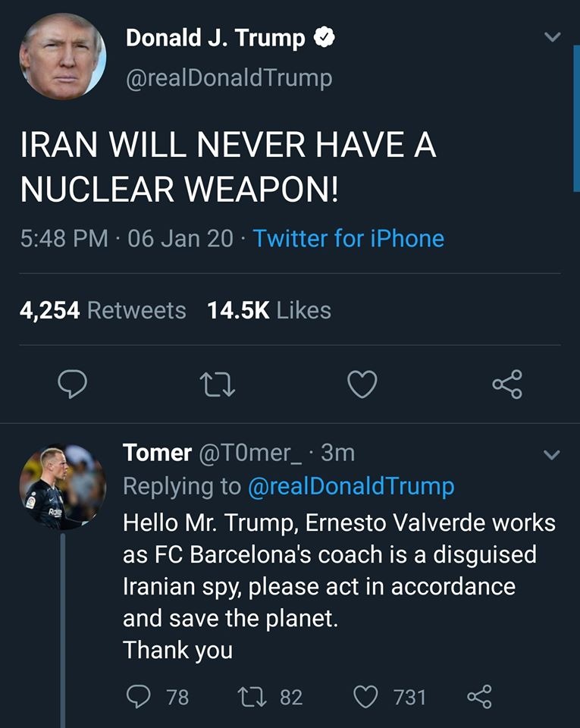Viewport: 580px width, 728px height.
Task: Open the Donald J. Trump display name
Action: click(x=215, y=38)
